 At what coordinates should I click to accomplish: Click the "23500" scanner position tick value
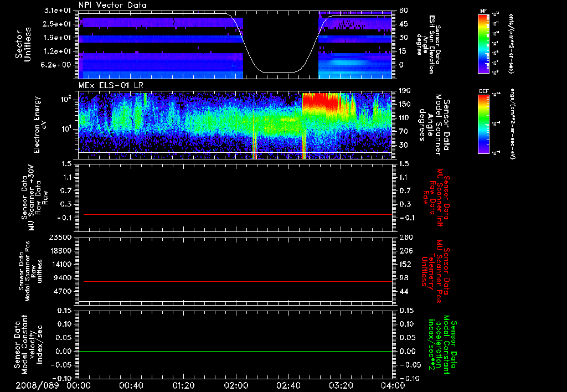[x=60, y=238]
